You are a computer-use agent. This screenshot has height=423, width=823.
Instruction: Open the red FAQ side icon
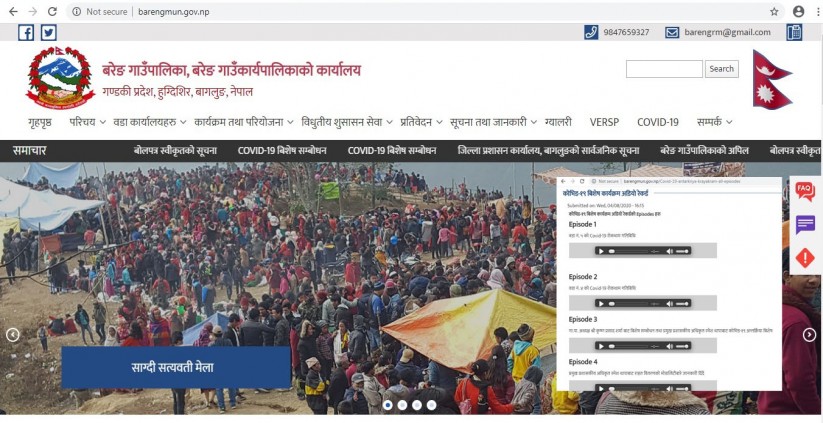click(x=805, y=191)
